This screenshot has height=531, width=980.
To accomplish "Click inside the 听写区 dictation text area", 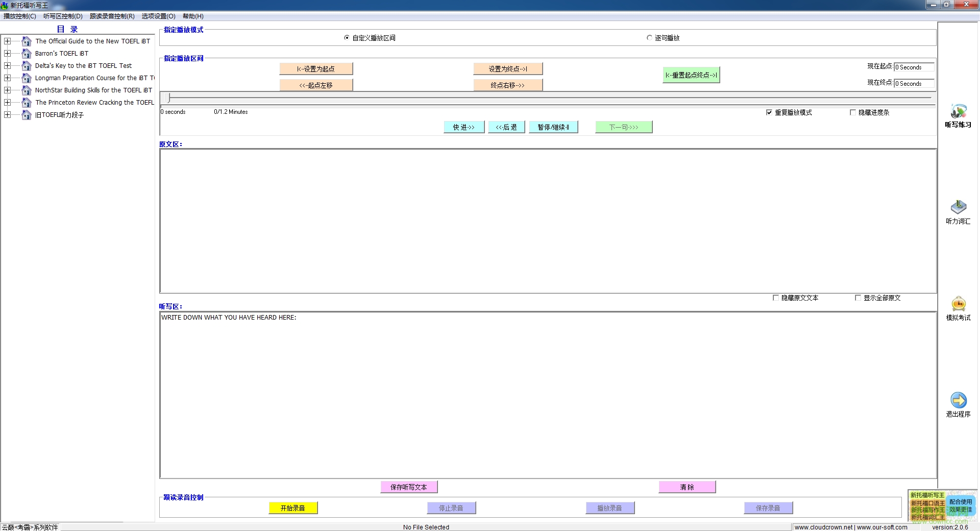I will click(546, 396).
